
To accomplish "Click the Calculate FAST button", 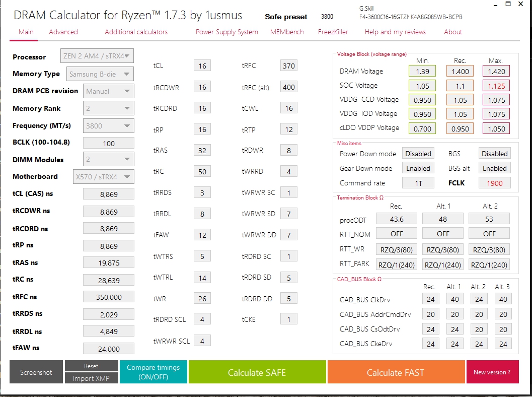I will coord(396,372).
